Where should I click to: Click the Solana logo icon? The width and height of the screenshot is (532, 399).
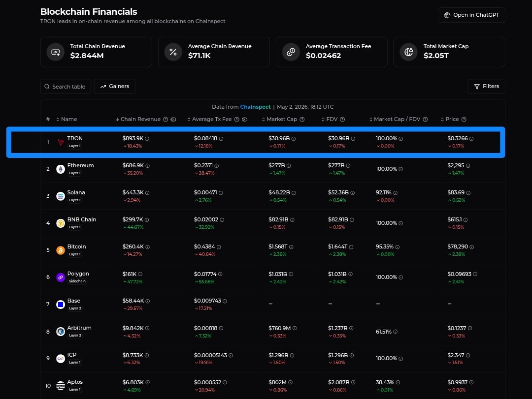tap(61, 196)
